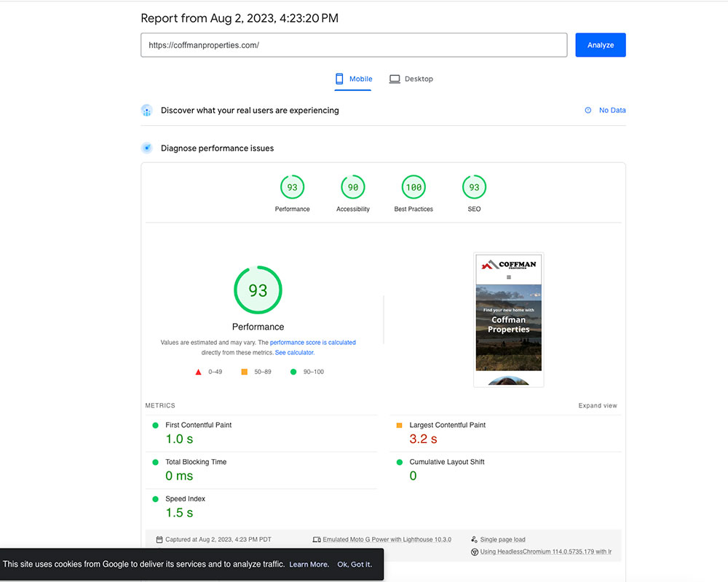The image size is (728, 582).
Task: Expand view of the metrics
Action: (598, 406)
